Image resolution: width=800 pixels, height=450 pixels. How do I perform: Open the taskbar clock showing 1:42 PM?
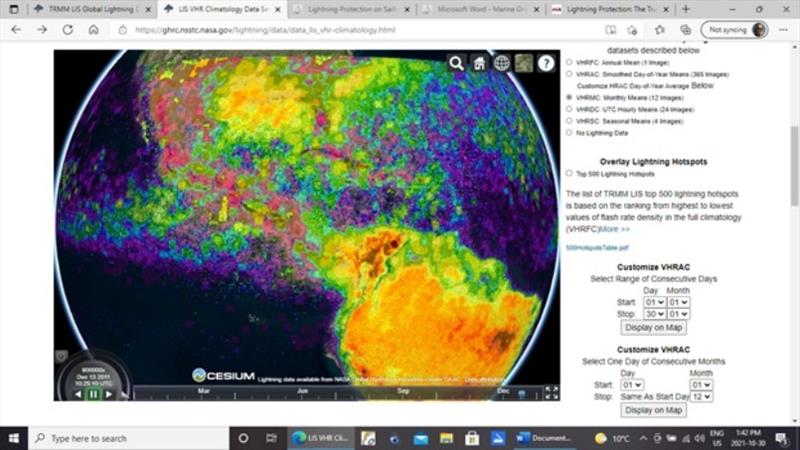pos(748,438)
